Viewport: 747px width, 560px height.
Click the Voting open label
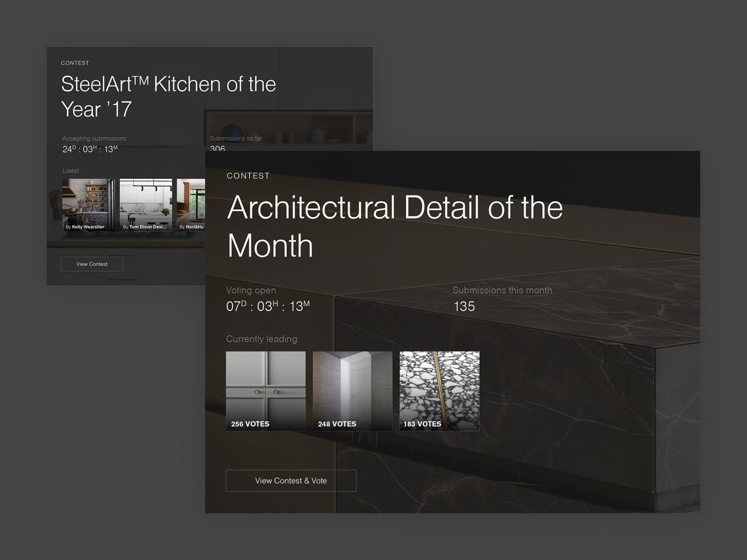tap(251, 290)
